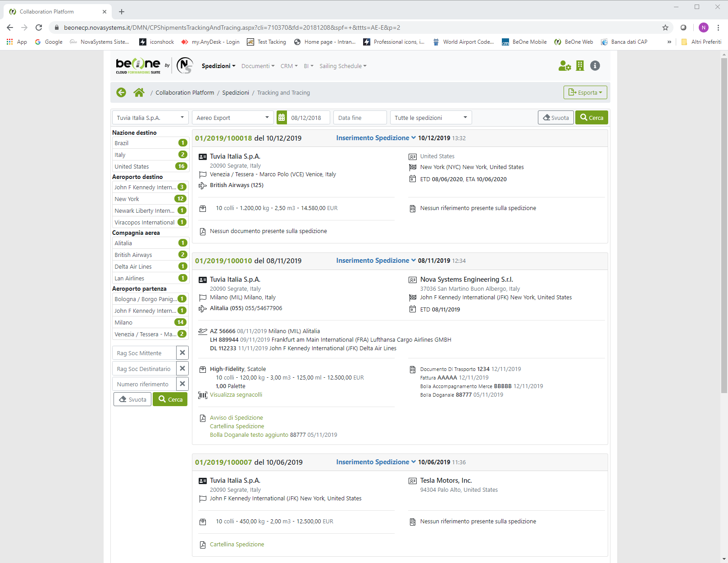Click the sidebar Svuota button
This screenshot has width=728, height=563.
[132, 399]
